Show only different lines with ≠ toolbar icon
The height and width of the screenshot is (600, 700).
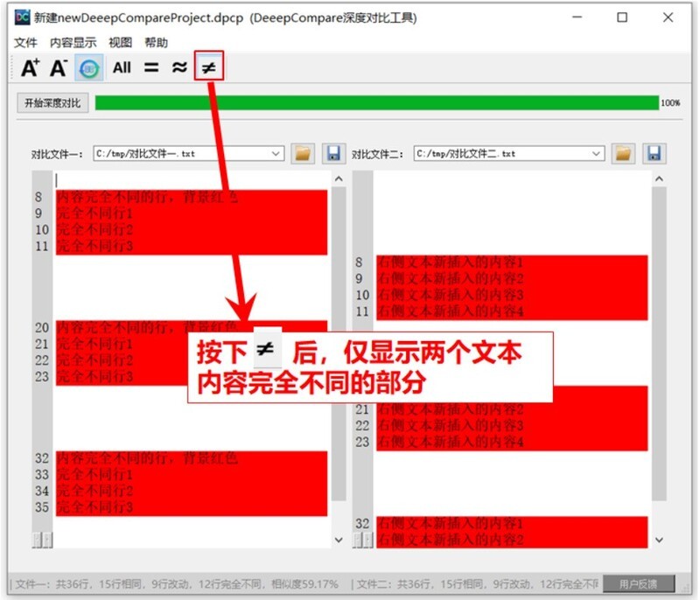coord(209,66)
